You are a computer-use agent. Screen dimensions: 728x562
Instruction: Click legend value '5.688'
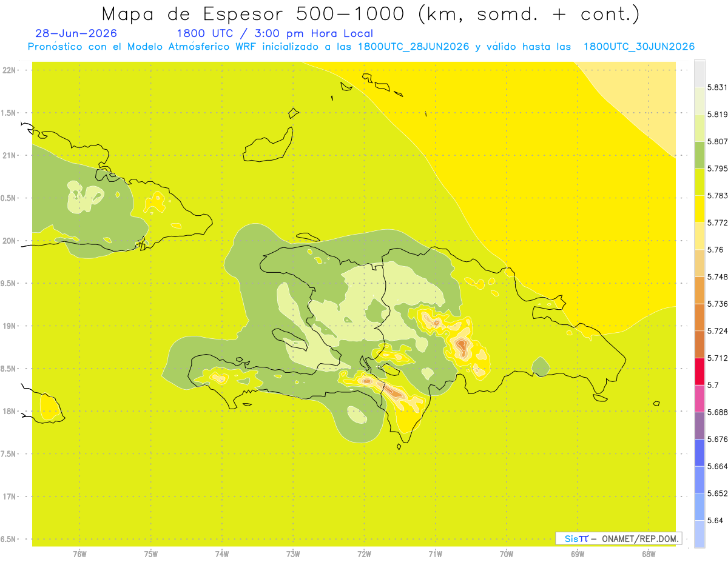(x=717, y=412)
